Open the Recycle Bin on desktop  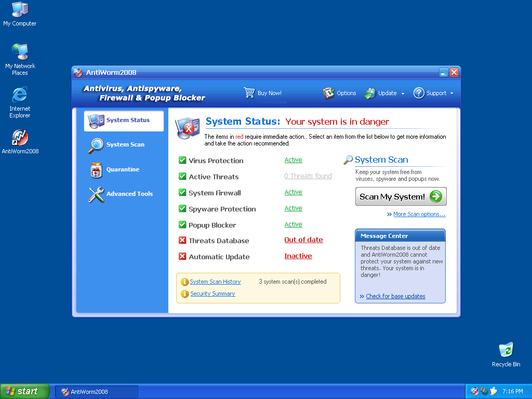[506, 350]
